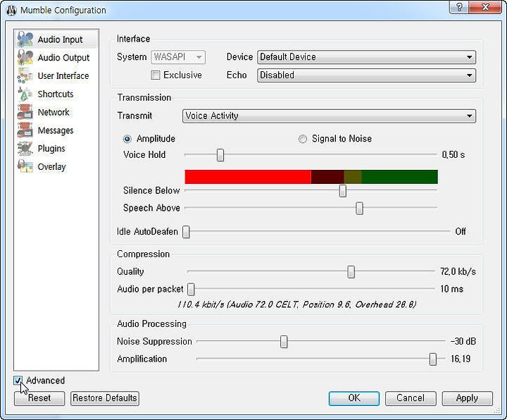Click the Audio Input headset icon
Screen dimensions: 507x420
25,39
